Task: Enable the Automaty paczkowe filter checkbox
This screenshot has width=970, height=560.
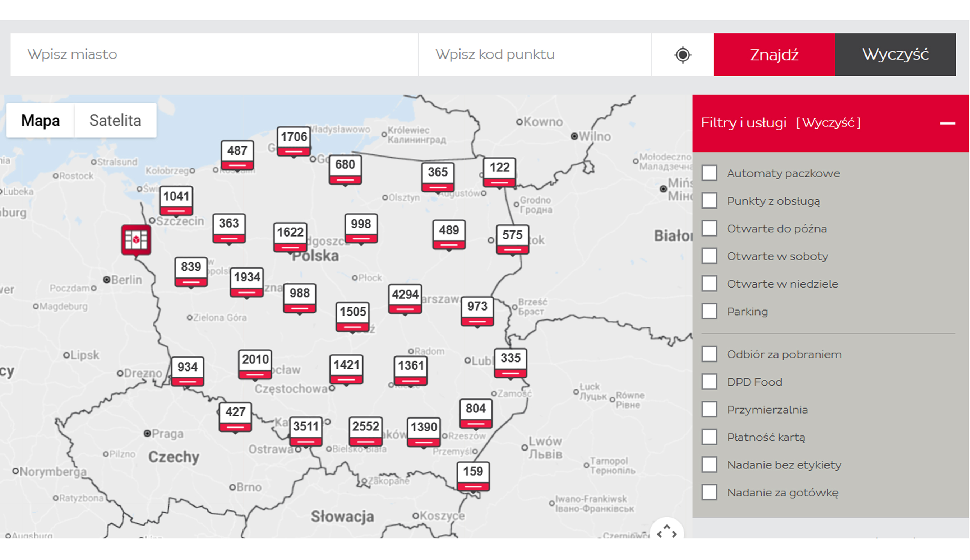Action: coord(709,173)
